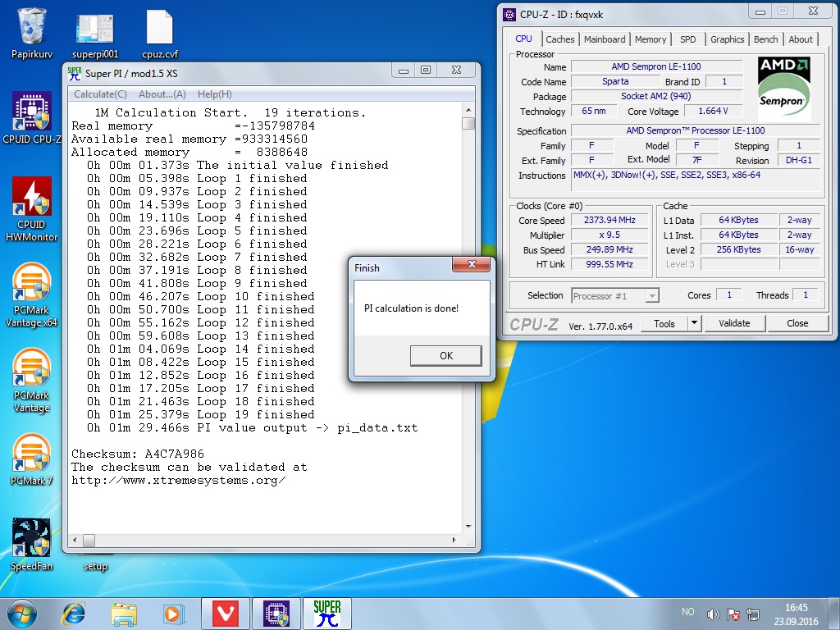Click the Super PI horizontal scrollbar right arrow
The image size is (840, 630).
point(454,540)
